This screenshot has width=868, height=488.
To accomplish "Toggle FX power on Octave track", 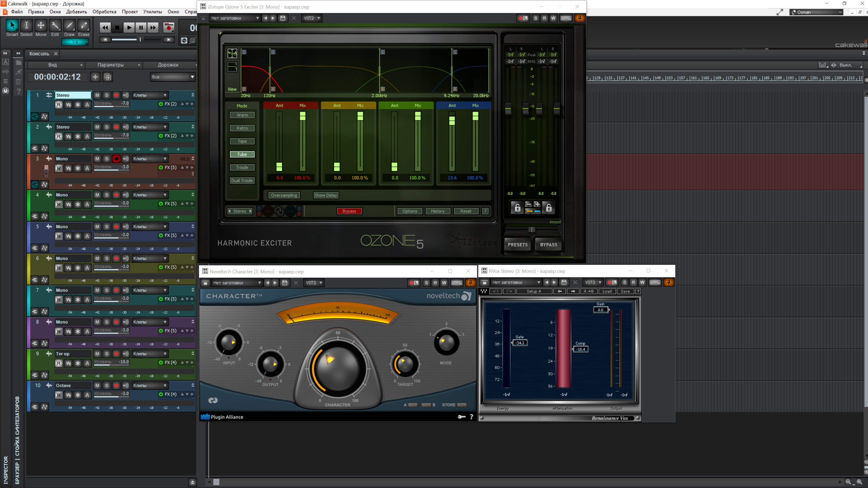I will coord(161,394).
